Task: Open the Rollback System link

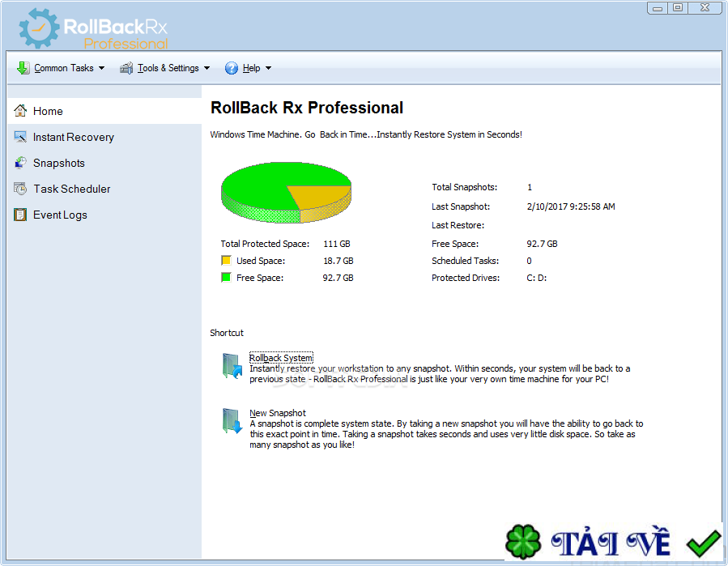Action: pos(281,357)
